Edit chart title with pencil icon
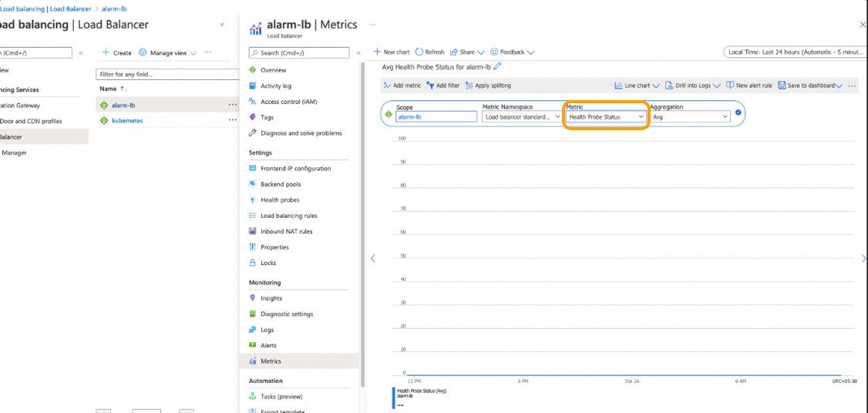The height and width of the screenshot is (413, 868). (x=497, y=66)
